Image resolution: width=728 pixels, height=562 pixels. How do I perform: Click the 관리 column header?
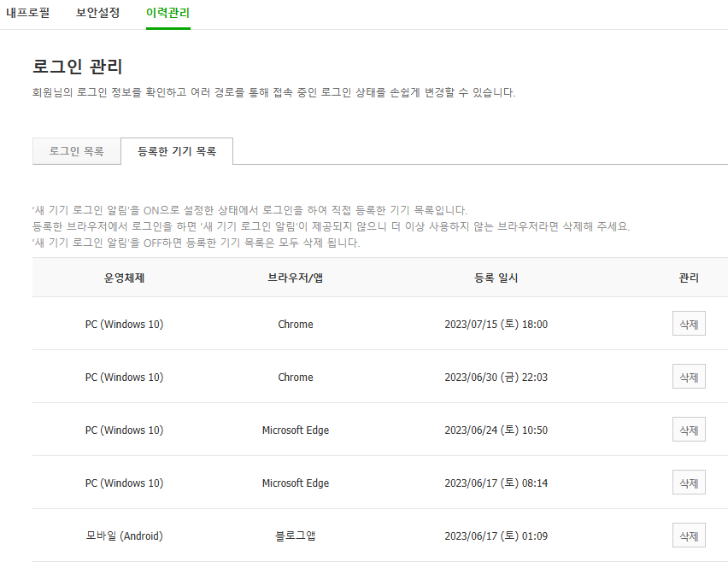(689, 278)
